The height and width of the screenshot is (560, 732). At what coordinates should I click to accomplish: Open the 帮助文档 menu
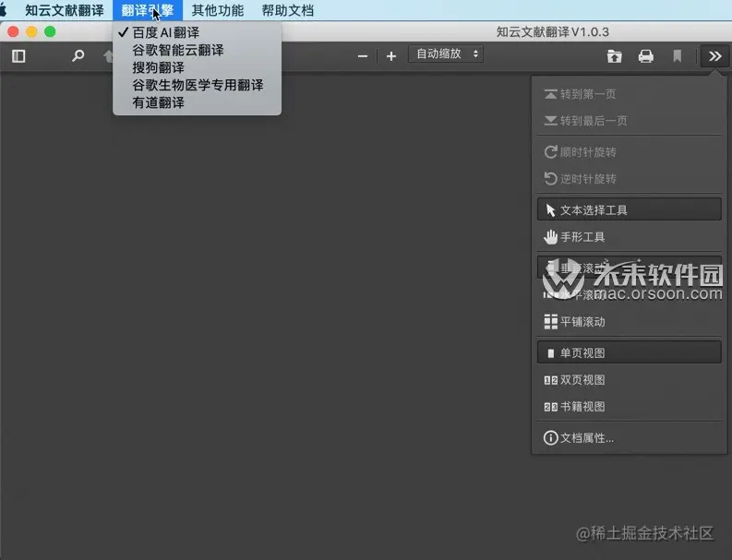[288, 10]
